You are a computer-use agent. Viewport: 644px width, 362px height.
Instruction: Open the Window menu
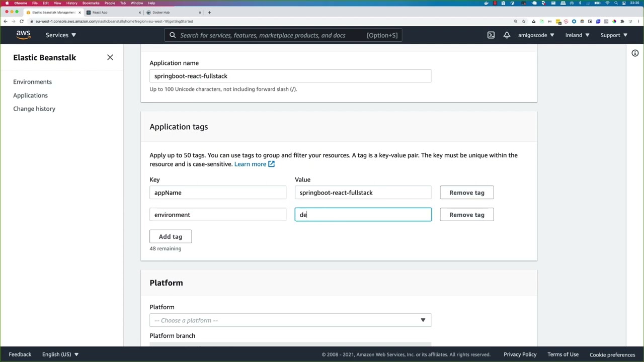point(137,3)
